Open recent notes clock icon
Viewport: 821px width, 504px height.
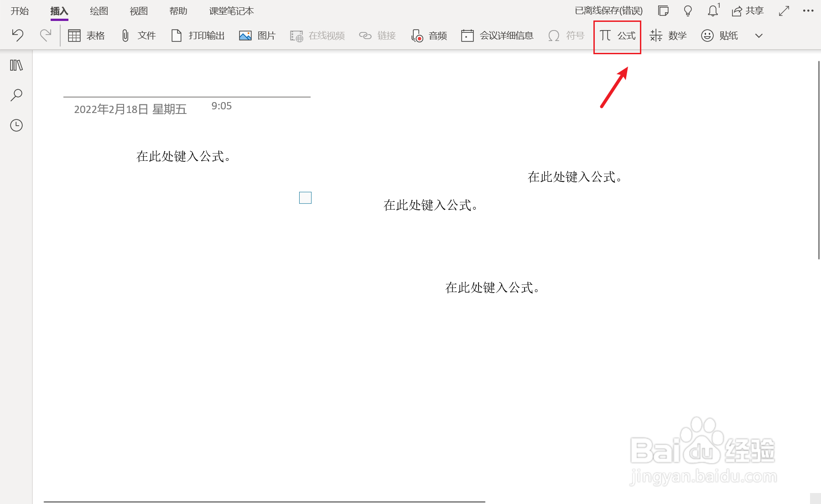click(16, 125)
